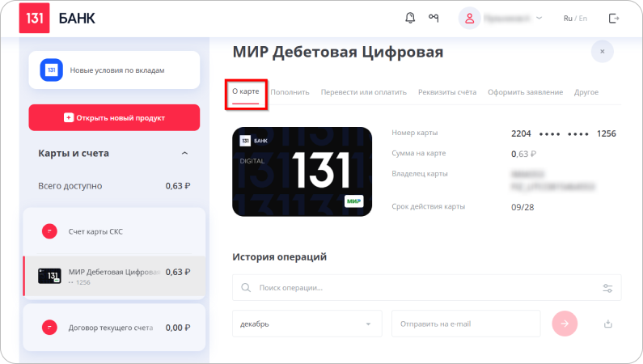This screenshot has height=364, width=643.
Task: Open search filter settings icon
Action: coord(607,287)
